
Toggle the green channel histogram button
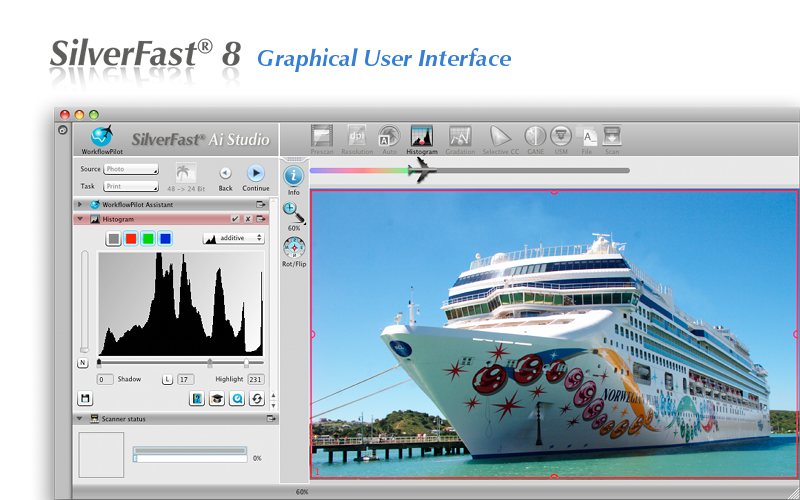pyautogui.click(x=148, y=238)
